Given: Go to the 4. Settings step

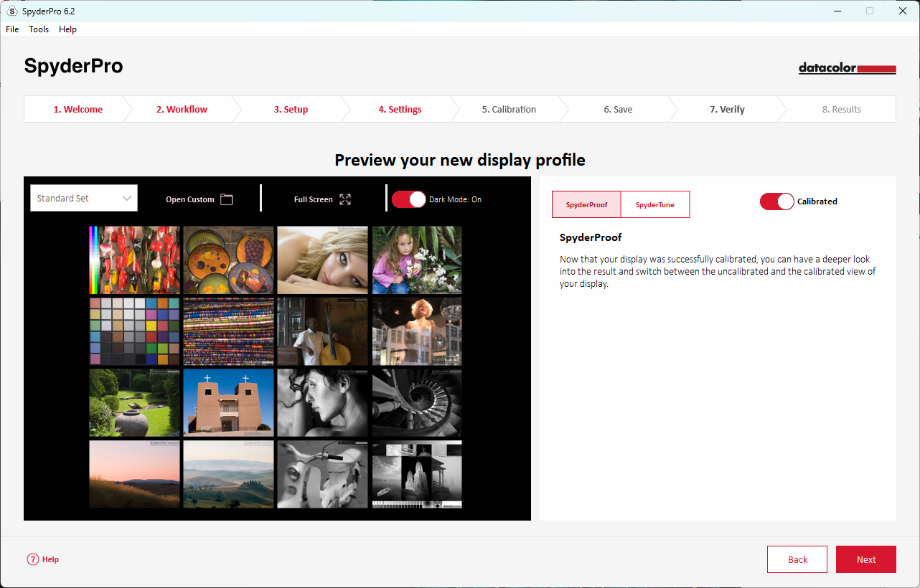Looking at the screenshot, I should (400, 110).
